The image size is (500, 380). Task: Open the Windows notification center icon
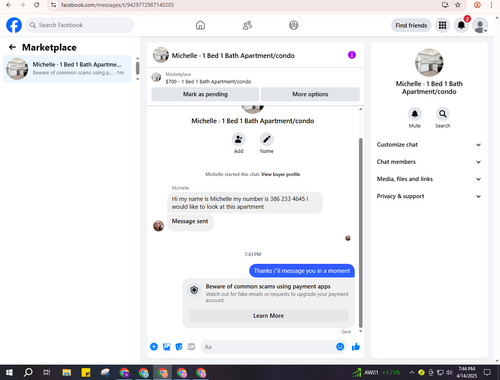click(x=487, y=372)
